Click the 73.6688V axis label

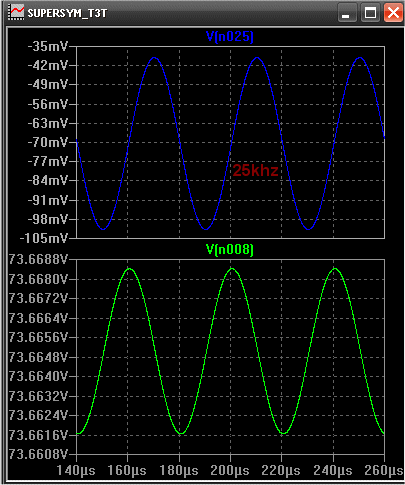(x=38, y=259)
